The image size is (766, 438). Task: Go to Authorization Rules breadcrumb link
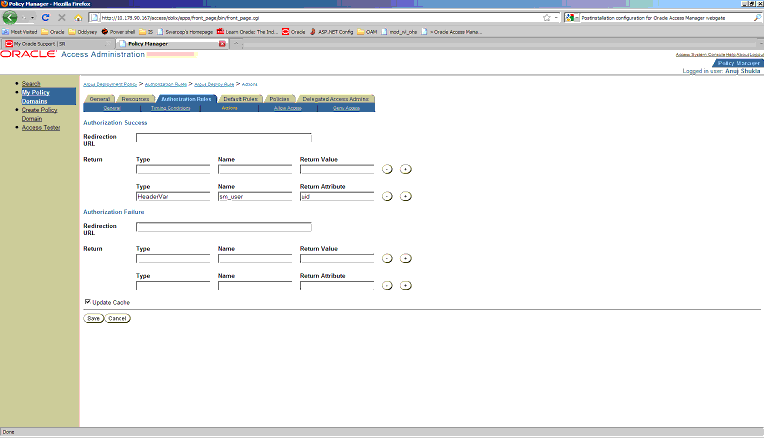pyautogui.click(x=166, y=84)
